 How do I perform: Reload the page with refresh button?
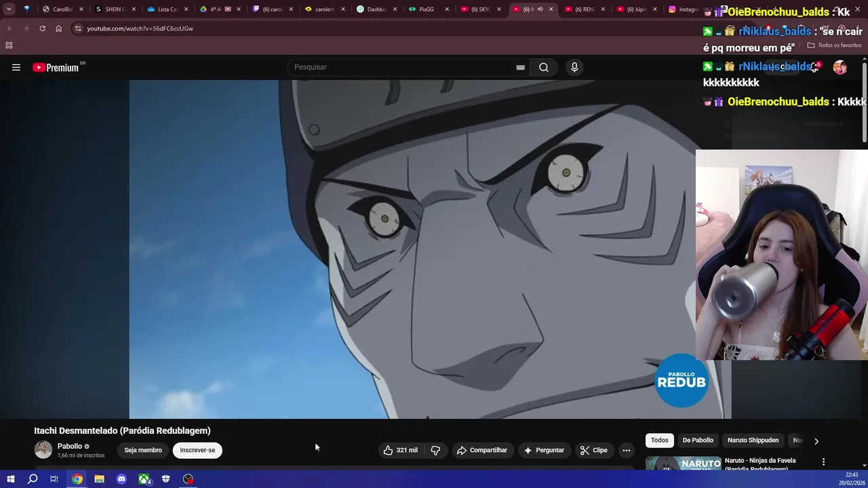(42, 28)
